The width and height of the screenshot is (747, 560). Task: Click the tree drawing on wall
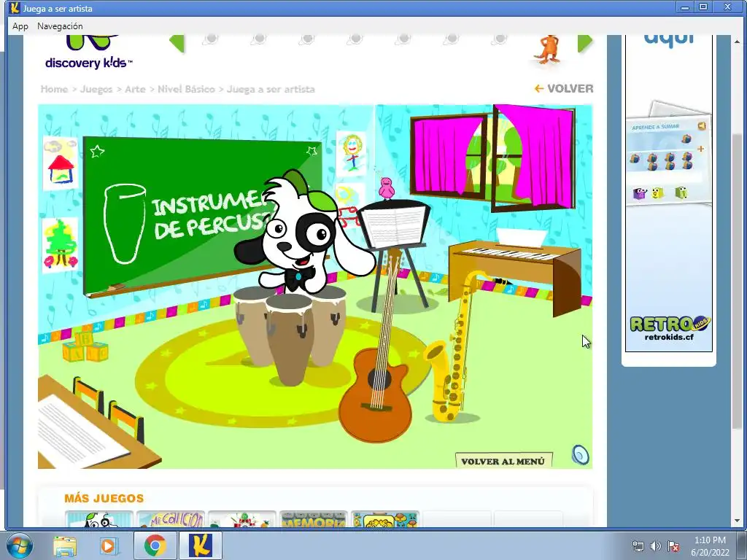[60, 246]
